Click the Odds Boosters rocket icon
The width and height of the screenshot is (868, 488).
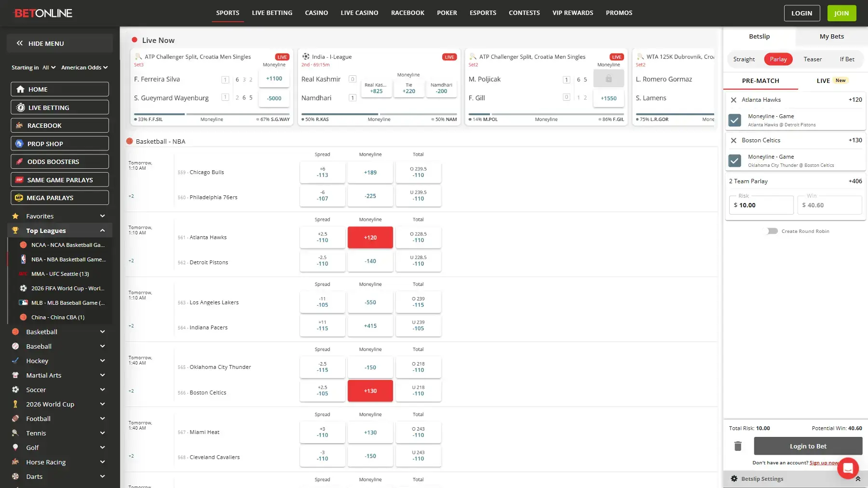coord(19,162)
